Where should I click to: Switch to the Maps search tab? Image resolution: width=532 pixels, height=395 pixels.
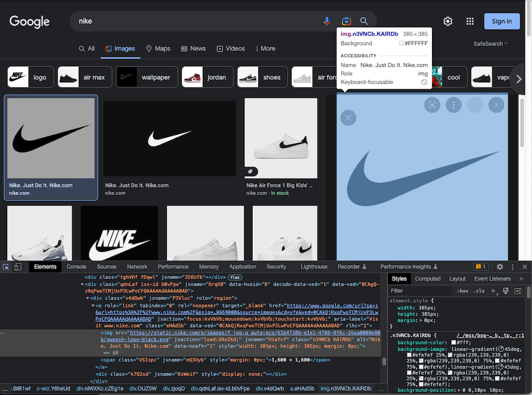(158, 49)
